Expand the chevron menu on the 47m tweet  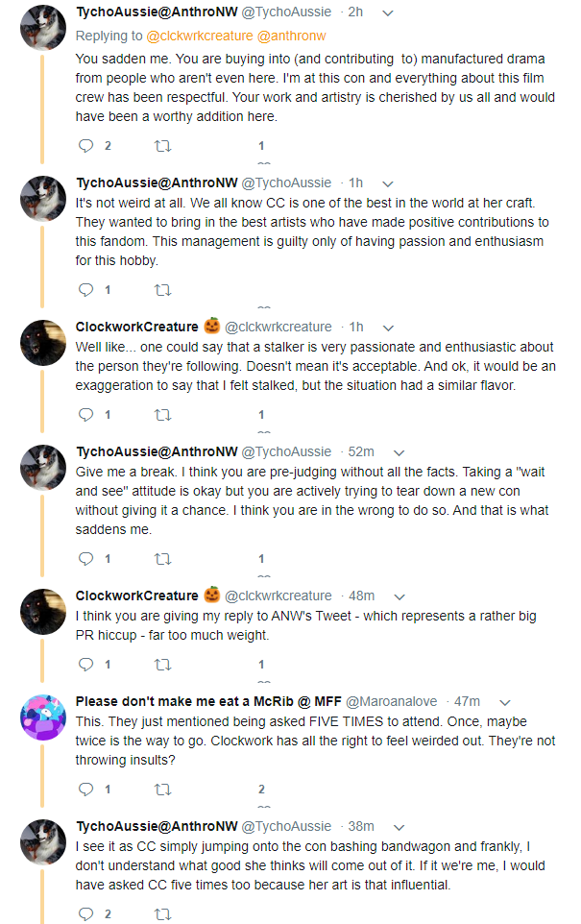coord(505,701)
